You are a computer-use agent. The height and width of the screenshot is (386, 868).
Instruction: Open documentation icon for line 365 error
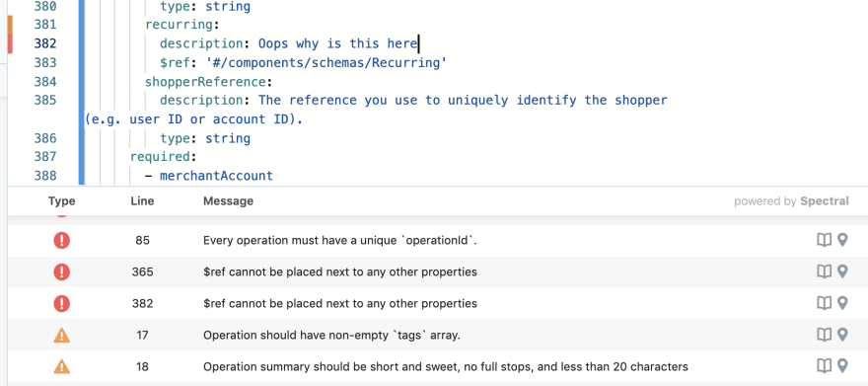825,271
